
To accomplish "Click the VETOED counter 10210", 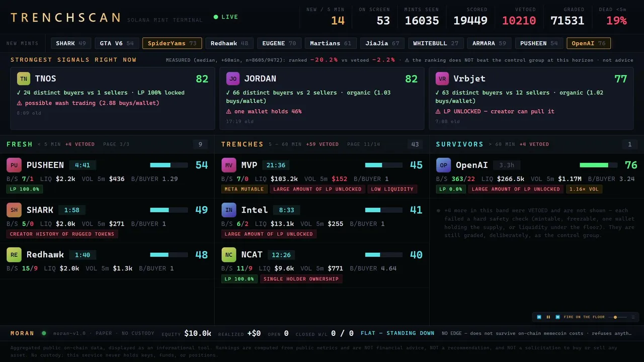I will click(519, 21).
